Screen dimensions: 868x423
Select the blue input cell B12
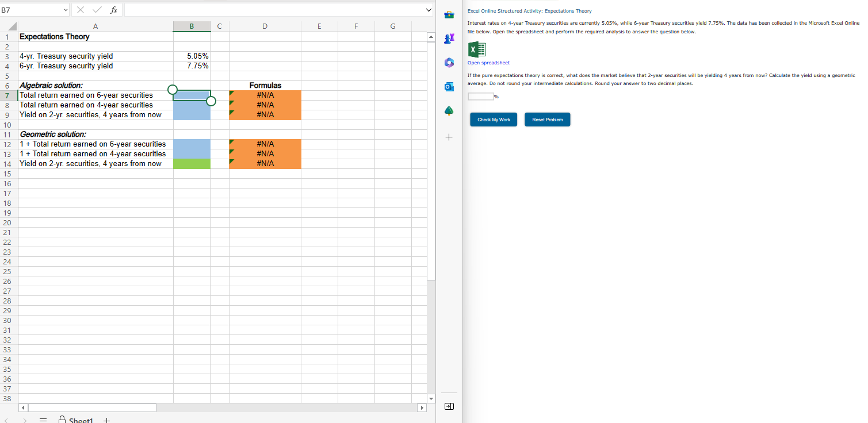[192, 144]
